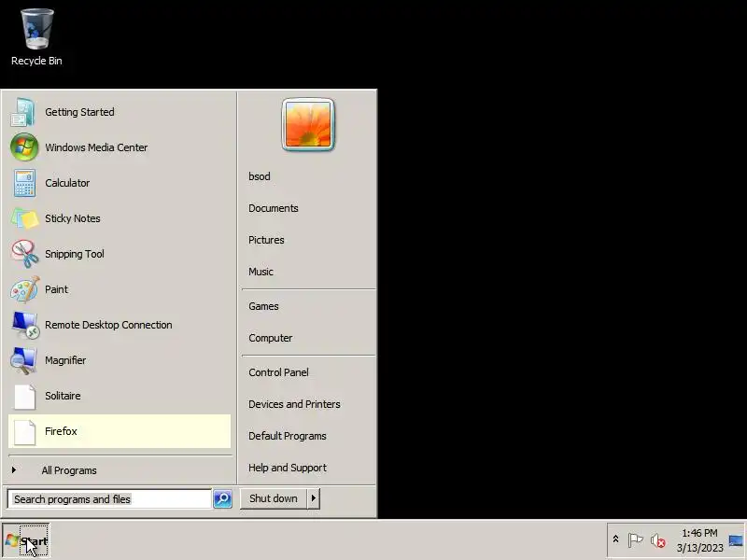The image size is (747, 560).
Task: Open Default Programs
Action: coord(288,436)
